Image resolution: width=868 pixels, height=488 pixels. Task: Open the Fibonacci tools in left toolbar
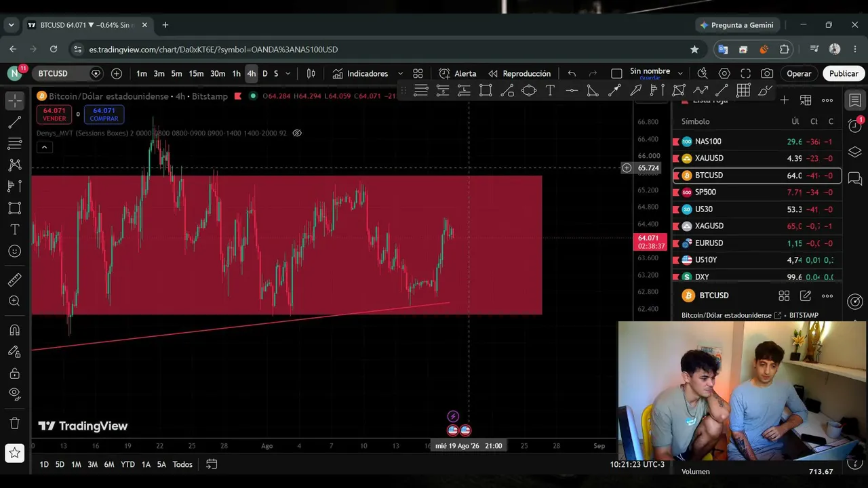[x=14, y=144]
